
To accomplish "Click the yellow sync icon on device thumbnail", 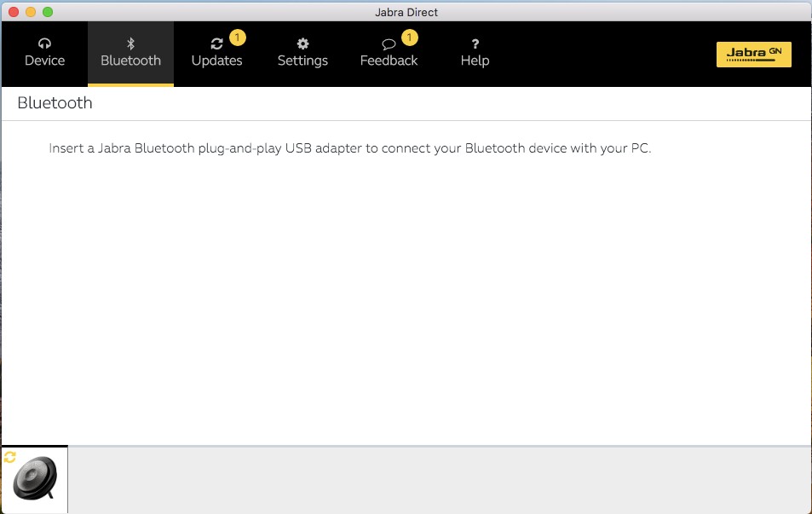I will tap(10, 457).
